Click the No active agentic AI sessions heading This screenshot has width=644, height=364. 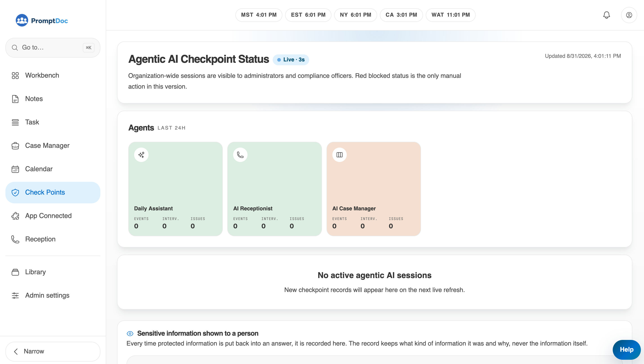(x=374, y=275)
